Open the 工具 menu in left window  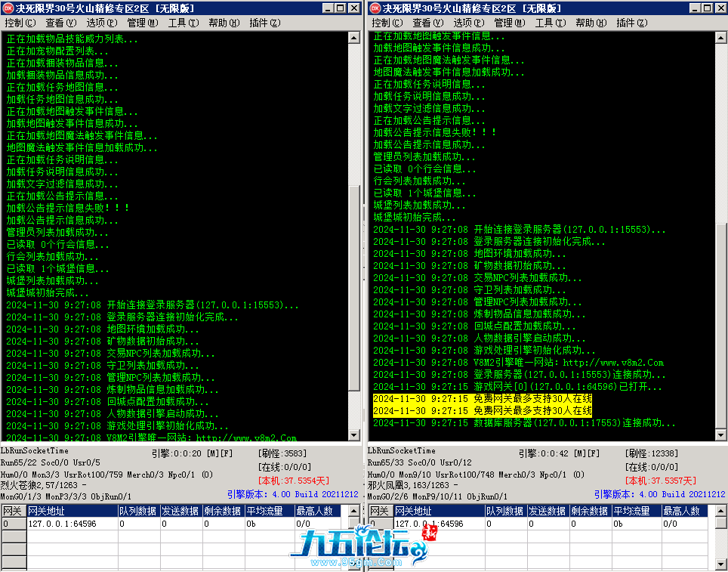183,23
